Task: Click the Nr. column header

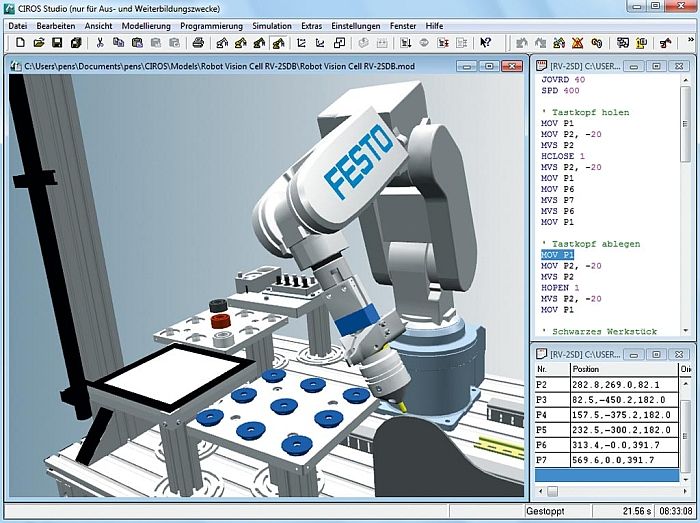Action: (552, 369)
